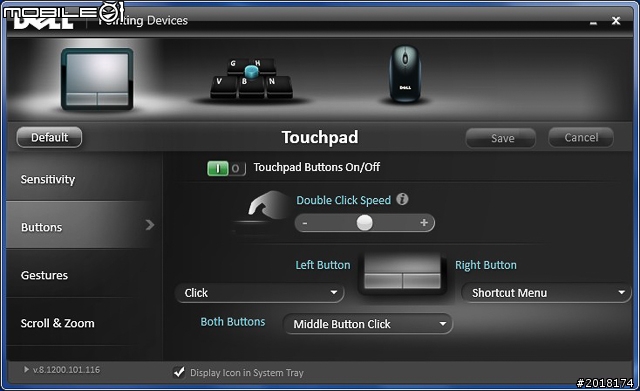640x391 pixels.
Task: Switch to the Gestures tab
Action: [84, 273]
